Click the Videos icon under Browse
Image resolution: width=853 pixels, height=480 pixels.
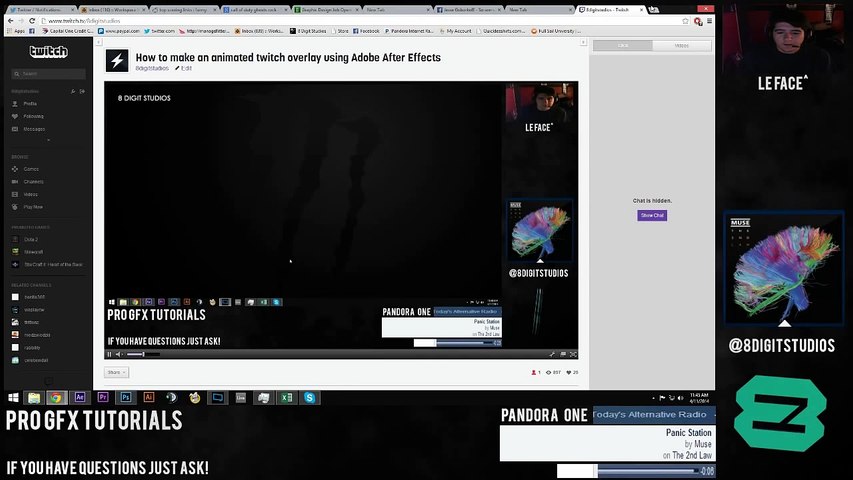tap(15, 194)
